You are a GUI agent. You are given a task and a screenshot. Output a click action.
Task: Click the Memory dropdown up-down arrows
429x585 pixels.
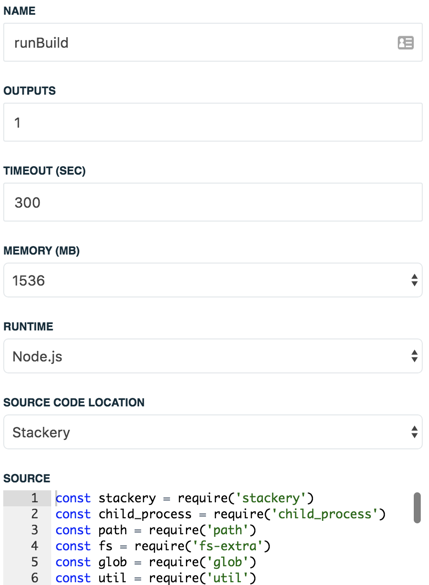(414, 280)
